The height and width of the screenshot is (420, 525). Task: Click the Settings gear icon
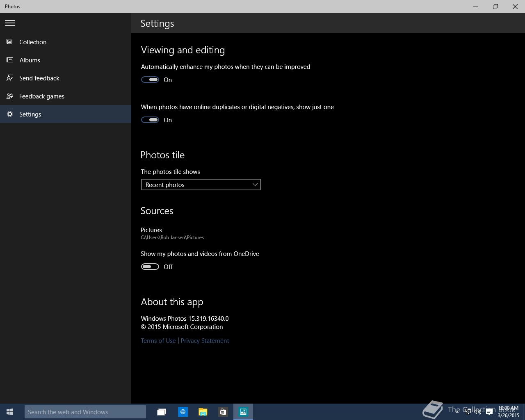click(x=10, y=114)
